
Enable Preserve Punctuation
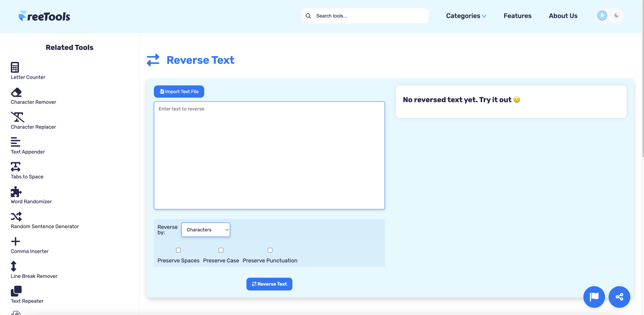coord(270,250)
